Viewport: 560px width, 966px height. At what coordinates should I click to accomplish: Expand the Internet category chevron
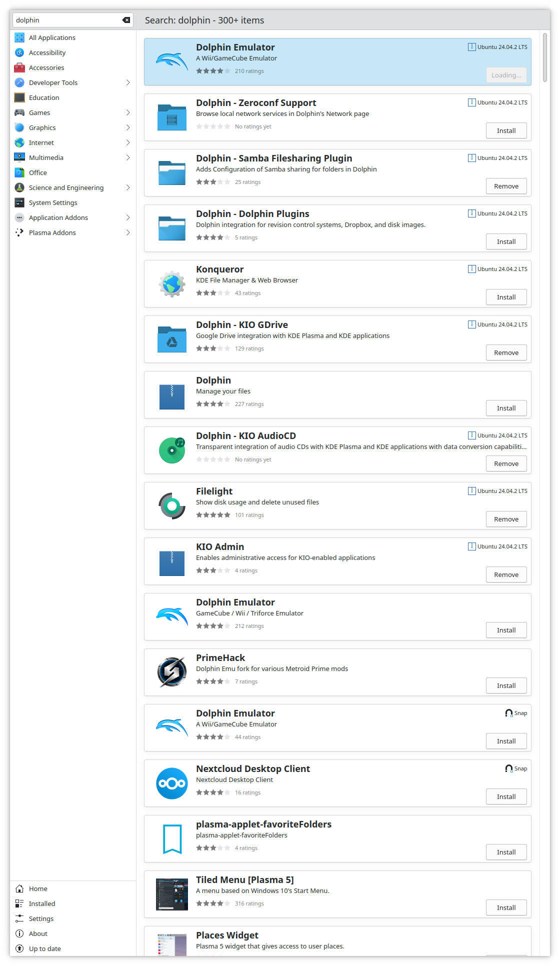click(x=128, y=142)
